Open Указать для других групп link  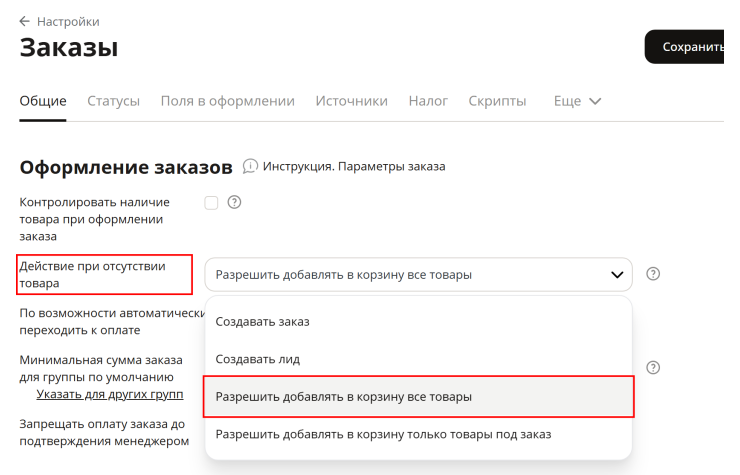(109, 394)
